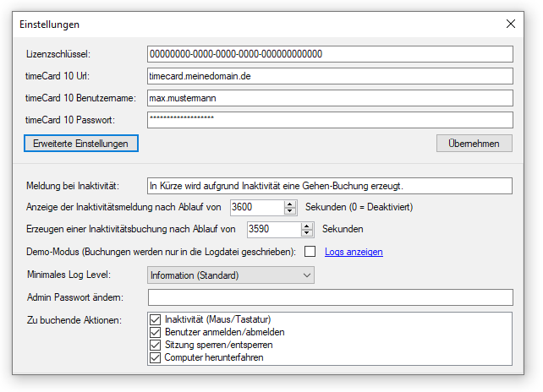Toggle Computer herunterfahren checkbox
Screen dimensions: 543x392
coord(155,357)
